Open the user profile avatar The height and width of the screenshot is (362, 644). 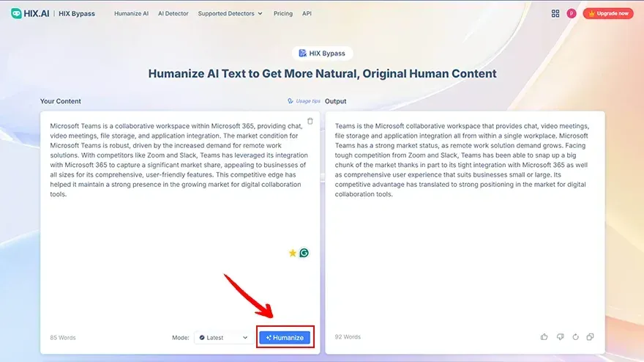click(x=571, y=13)
